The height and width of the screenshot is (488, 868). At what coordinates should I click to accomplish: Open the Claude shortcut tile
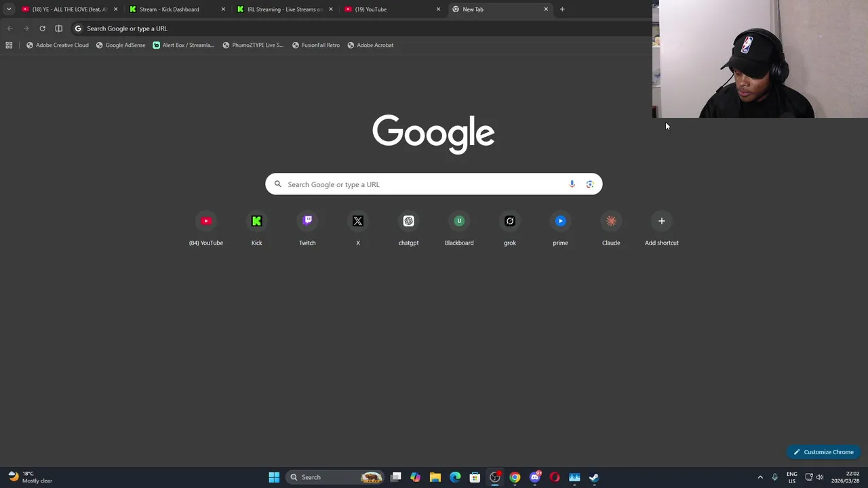(611, 229)
